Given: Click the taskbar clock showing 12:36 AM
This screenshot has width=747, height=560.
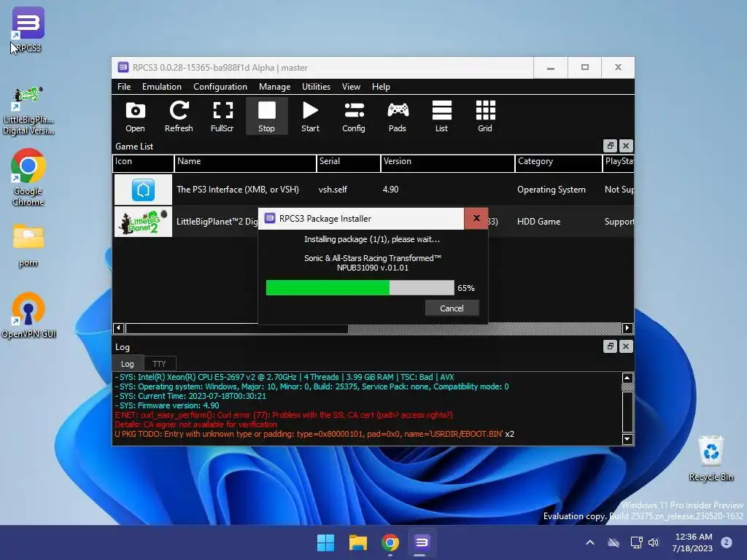Looking at the screenshot, I should click(693, 542).
